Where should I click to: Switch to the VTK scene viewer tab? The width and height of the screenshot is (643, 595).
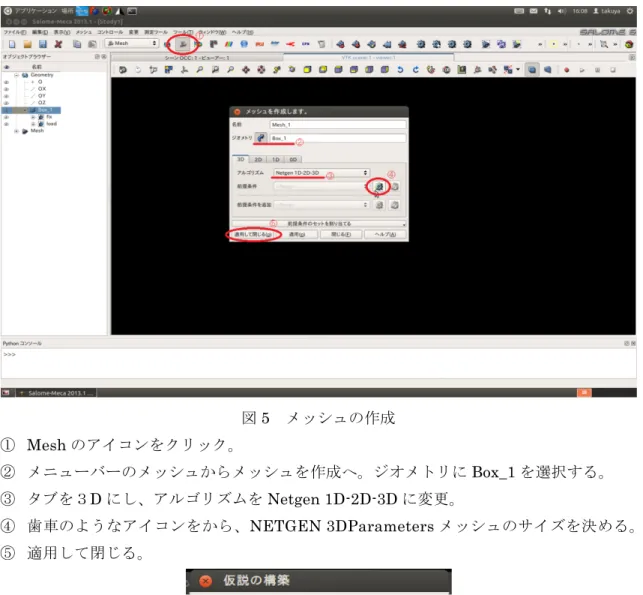(368, 58)
